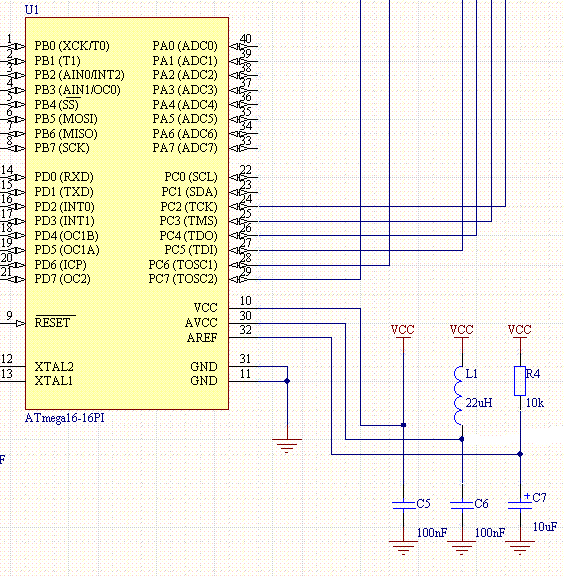
Task: Select the junction dot on the AVCC net
Action: [462, 439]
